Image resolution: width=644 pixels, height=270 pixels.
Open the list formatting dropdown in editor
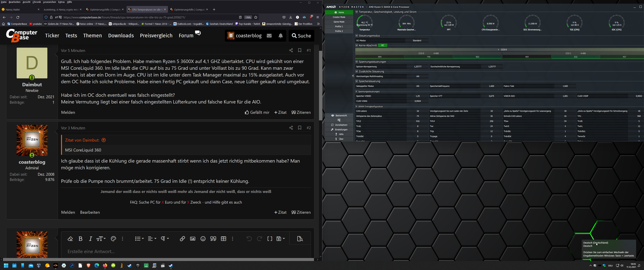click(x=139, y=239)
